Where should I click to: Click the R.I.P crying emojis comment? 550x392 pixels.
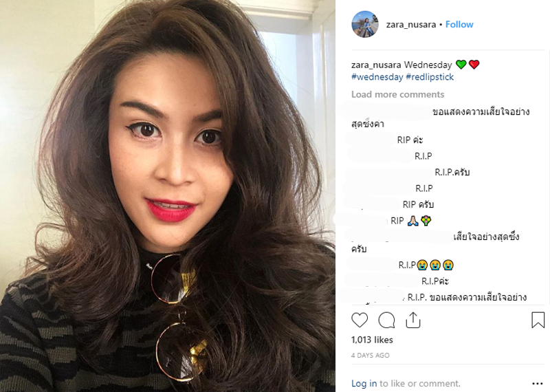426,265
